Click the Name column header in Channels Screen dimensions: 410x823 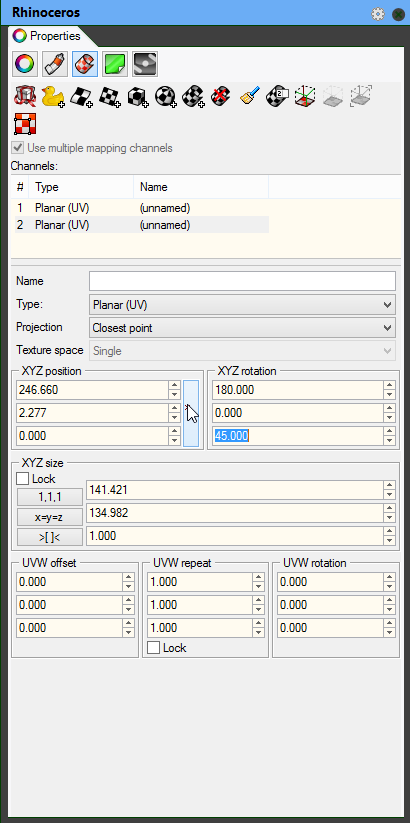click(x=201, y=187)
